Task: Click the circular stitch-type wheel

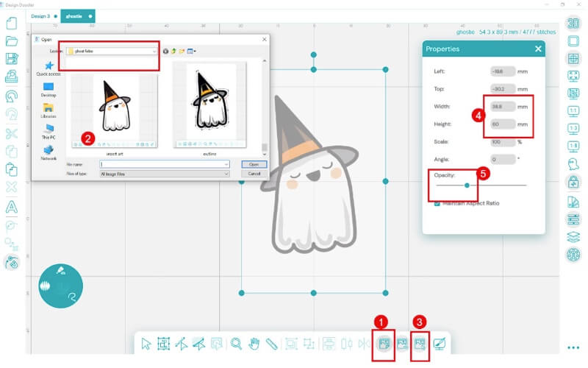Action: pos(61,286)
